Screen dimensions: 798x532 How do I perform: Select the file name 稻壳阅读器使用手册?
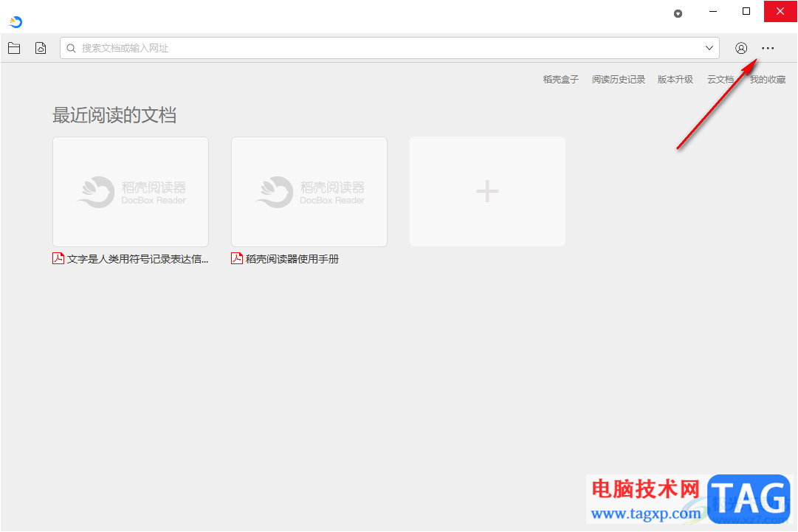(292, 259)
